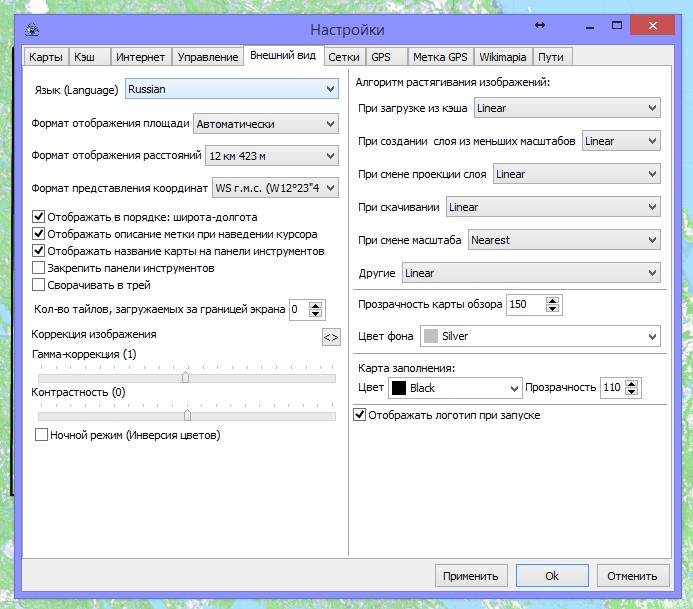Increase overview map transparency spinner value

(553, 300)
